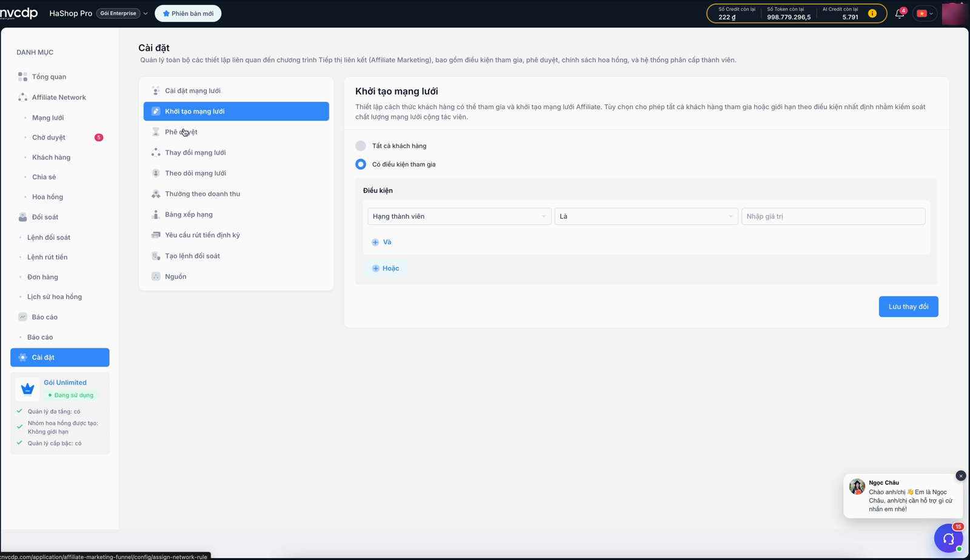Screen dimensions: 970x560
Task: Click the Tổng quan dashboard icon
Action: (x=22, y=76)
